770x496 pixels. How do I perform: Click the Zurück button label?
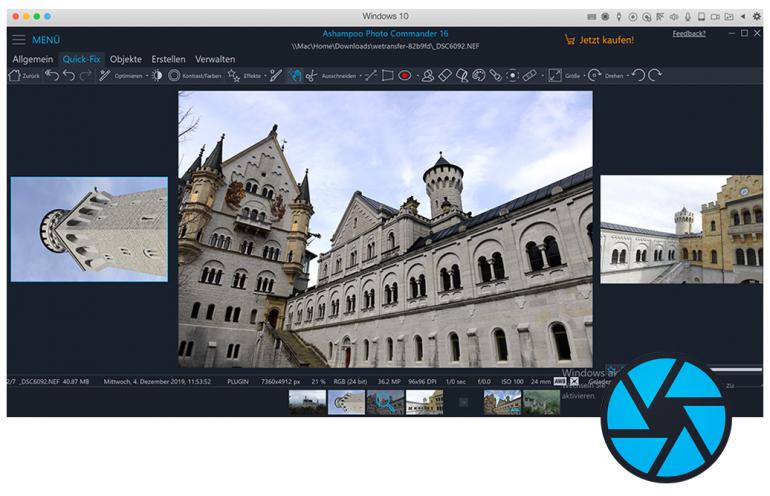(x=31, y=76)
